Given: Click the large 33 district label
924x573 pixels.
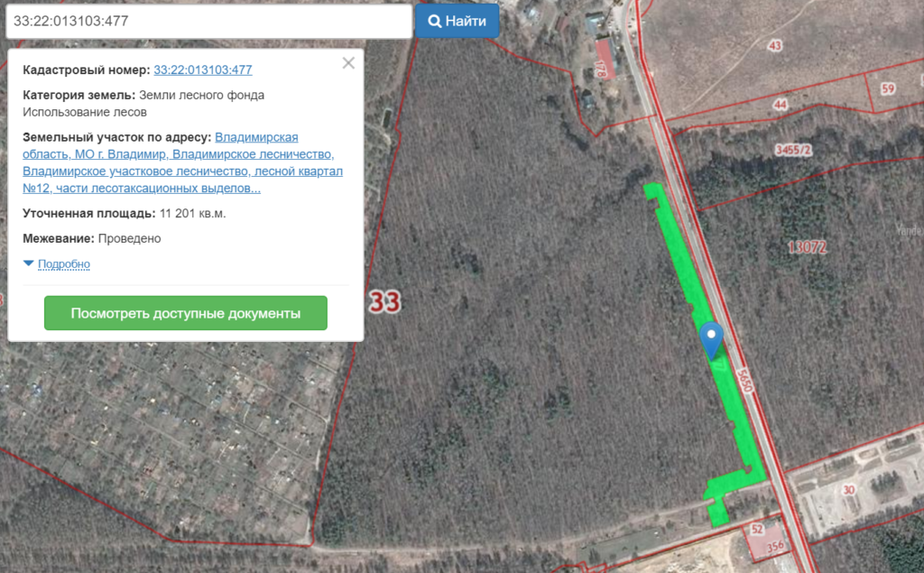Looking at the screenshot, I should click(384, 301).
